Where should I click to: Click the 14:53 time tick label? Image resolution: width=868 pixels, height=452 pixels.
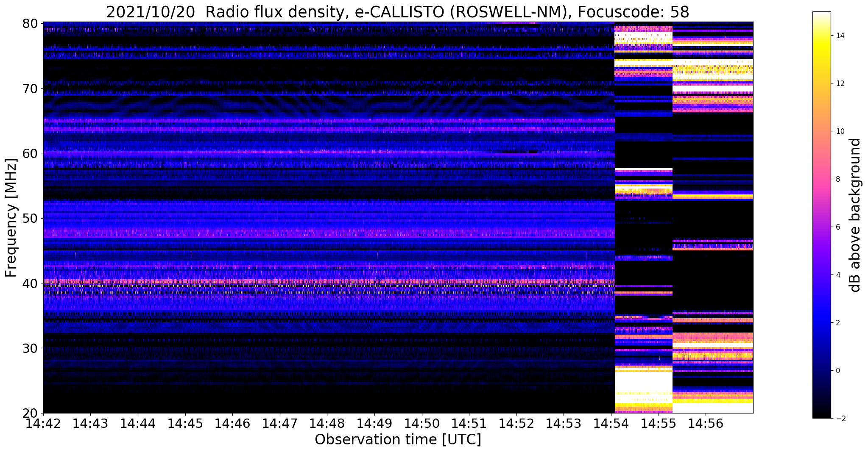click(x=564, y=423)
